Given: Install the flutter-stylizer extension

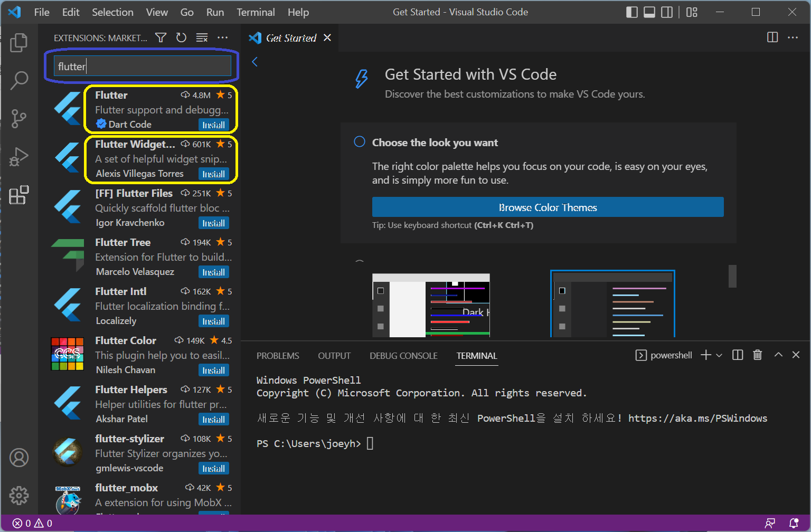Looking at the screenshot, I should pyautogui.click(x=214, y=468).
